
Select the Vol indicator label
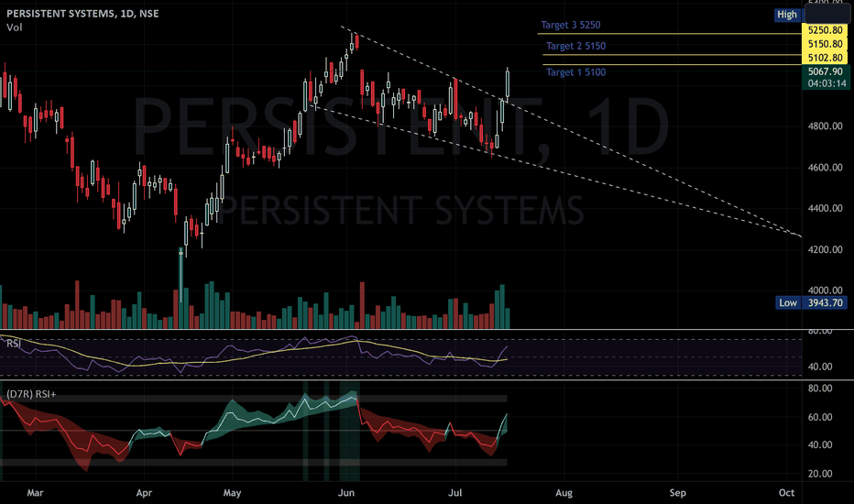pyautogui.click(x=14, y=27)
